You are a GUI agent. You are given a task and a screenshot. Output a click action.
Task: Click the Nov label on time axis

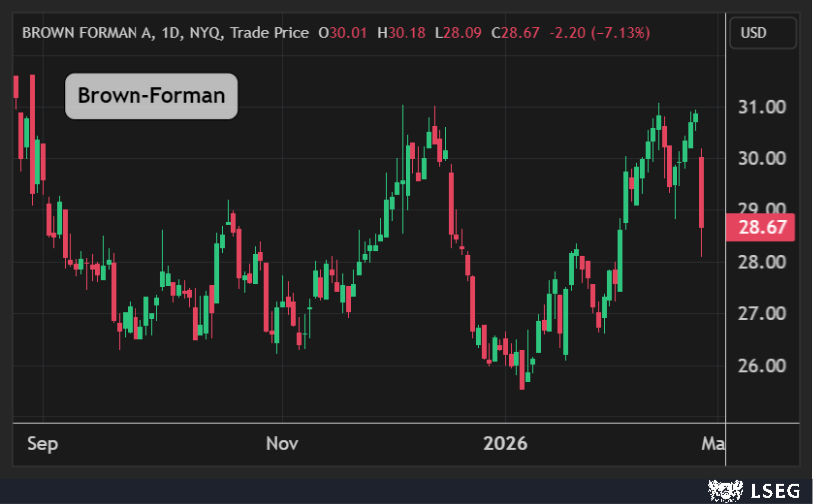coord(282,443)
